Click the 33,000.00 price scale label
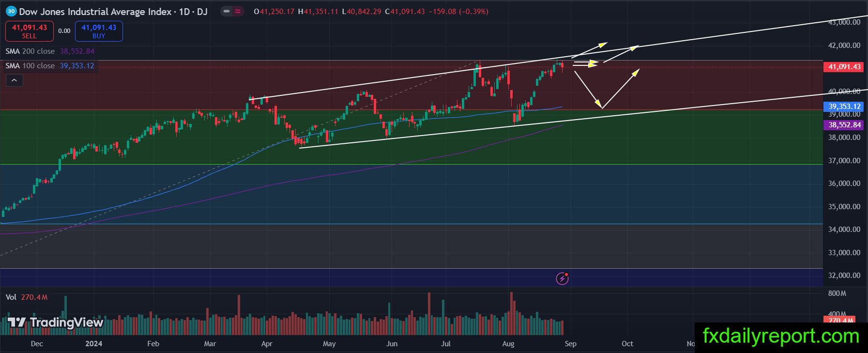868x353 pixels. [844, 252]
